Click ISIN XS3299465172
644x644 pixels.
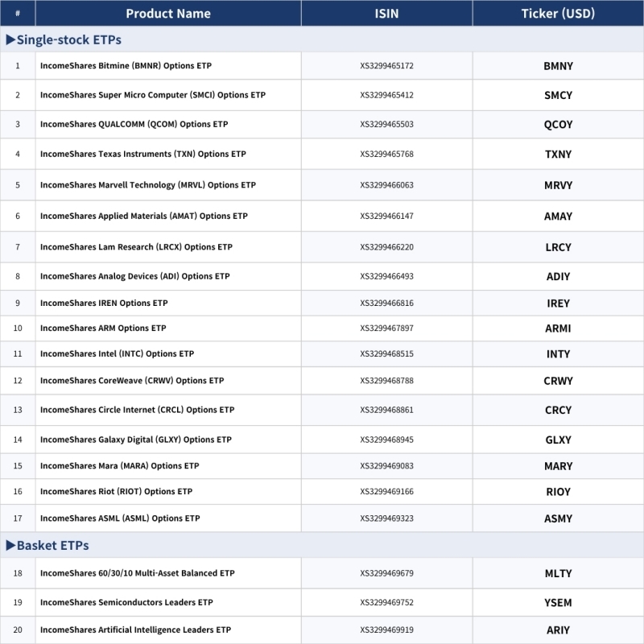coord(386,66)
